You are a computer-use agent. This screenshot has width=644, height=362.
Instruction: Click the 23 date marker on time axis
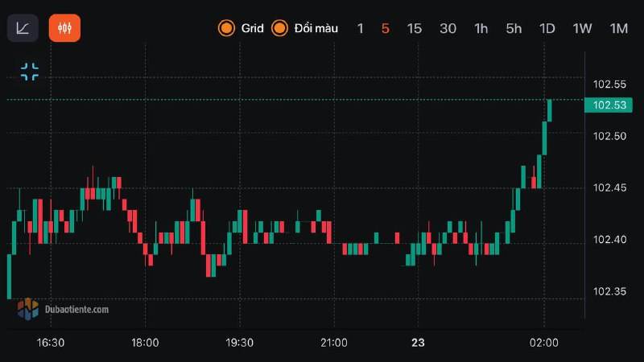pyautogui.click(x=418, y=343)
